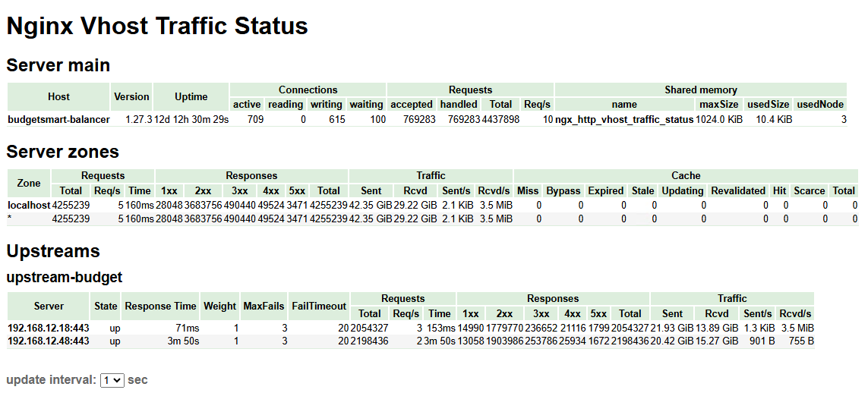Select the request time value '153ms'
This screenshot has height=393, width=868.
click(440, 328)
